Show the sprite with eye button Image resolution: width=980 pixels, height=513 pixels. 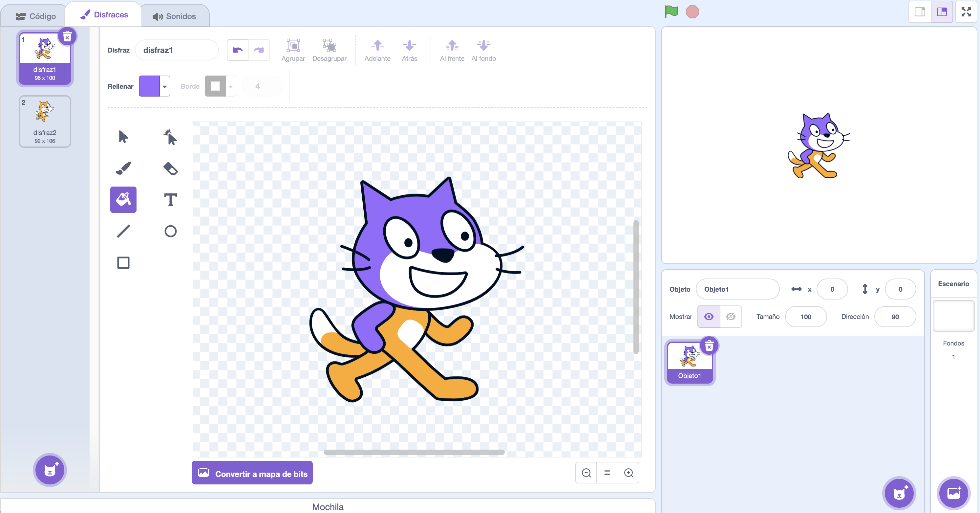click(709, 317)
